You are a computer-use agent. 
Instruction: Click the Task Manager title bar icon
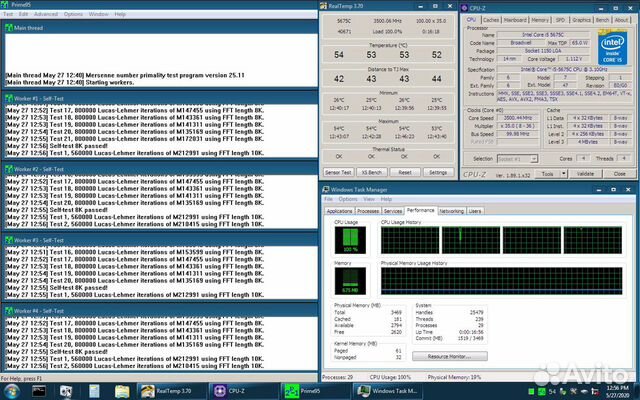[326, 189]
